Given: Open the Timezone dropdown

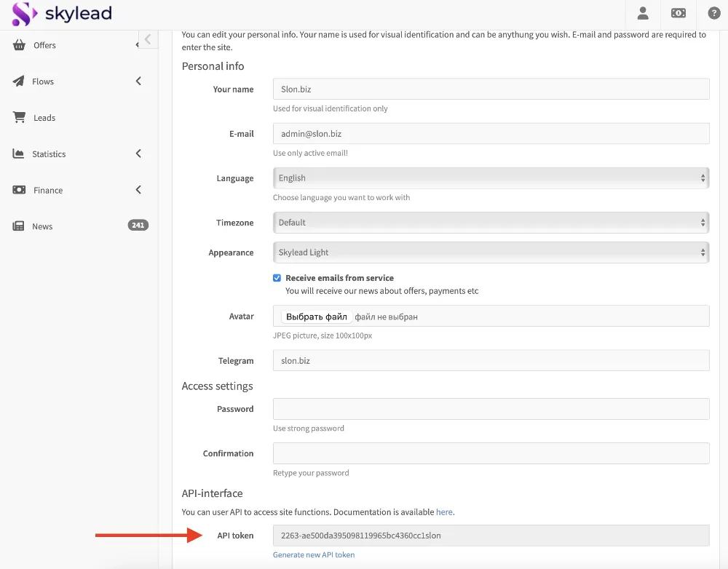Looking at the screenshot, I should (x=491, y=223).
